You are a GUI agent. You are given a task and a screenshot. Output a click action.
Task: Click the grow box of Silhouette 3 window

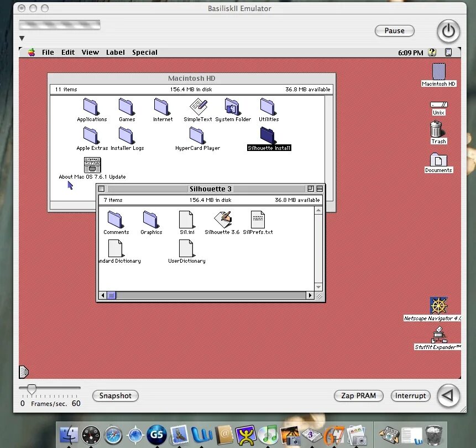click(318, 295)
